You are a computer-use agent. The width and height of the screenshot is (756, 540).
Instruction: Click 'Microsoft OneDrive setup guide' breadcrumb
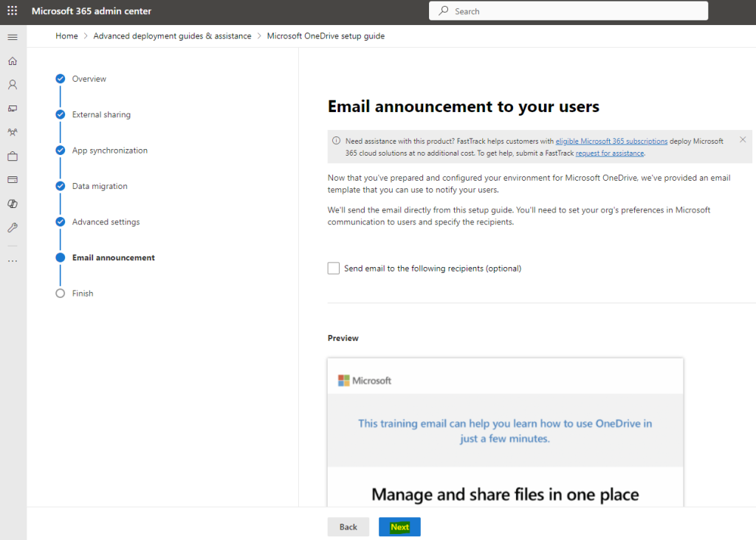pyautogui.click(x=326, y=36)
